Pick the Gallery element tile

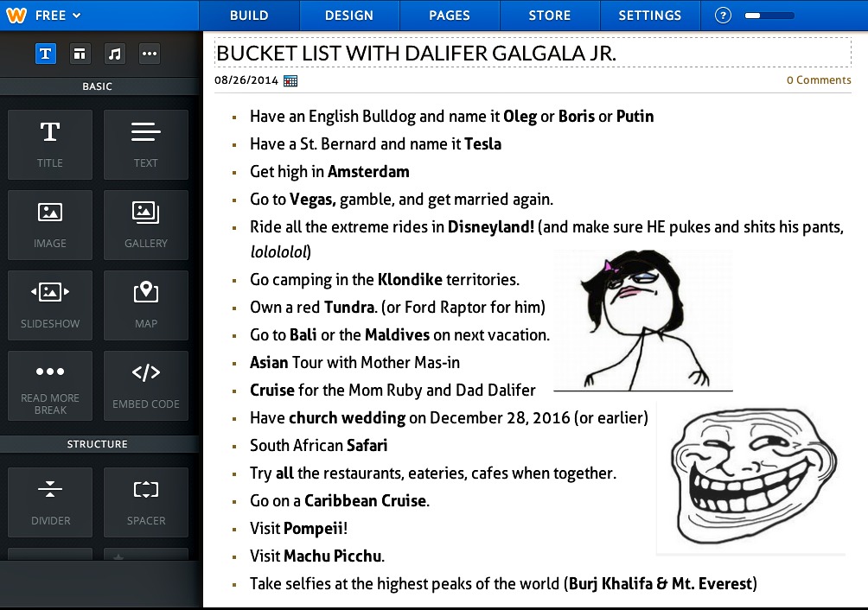(146, 225)
